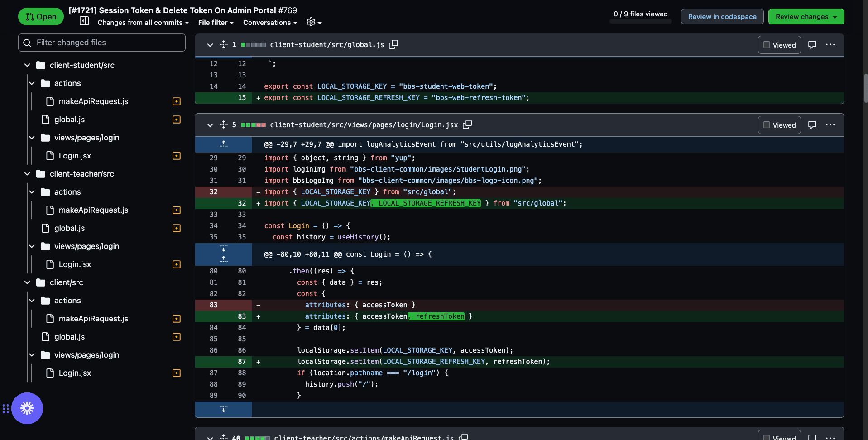Viewport: 868px width, 440px height.
Task: Collapse the teacher makeApiRequest.js diff section
Action: coord(210,437)
